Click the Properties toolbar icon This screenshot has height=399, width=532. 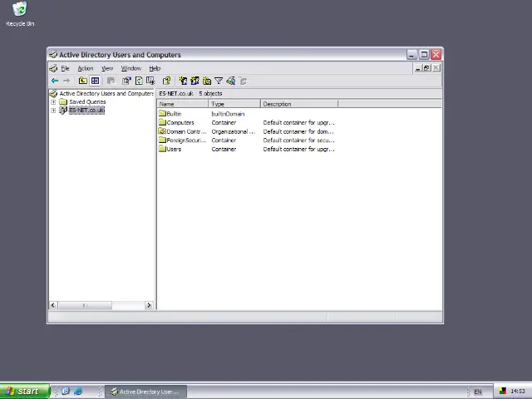[x=126, y=81]
